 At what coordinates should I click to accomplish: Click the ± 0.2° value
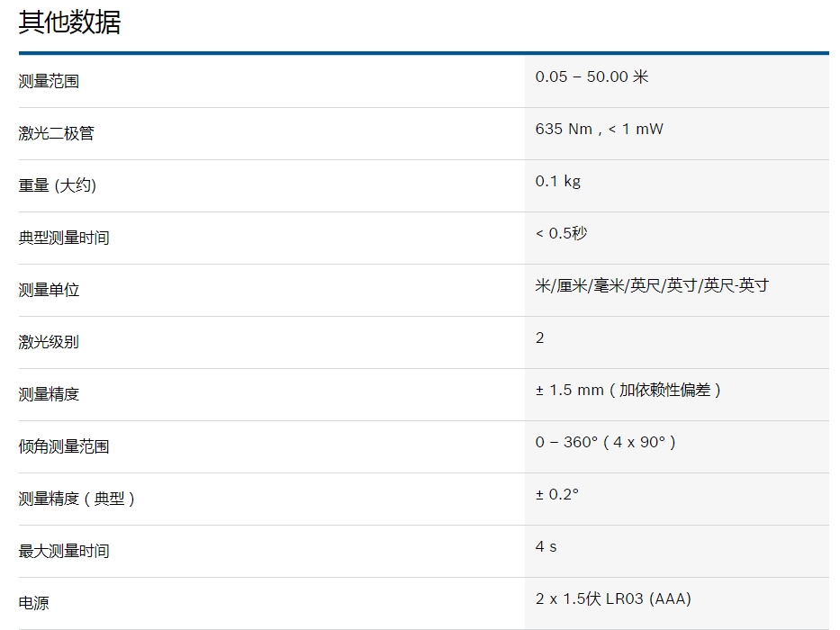[x=557, y=494]
